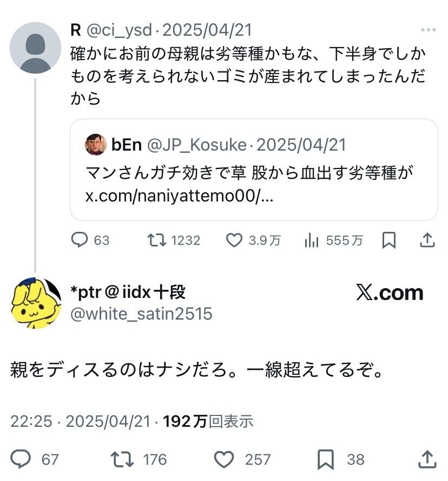Open the @ci_ysd profile handle
The width and height of the screenshot is (448, 481).
[x=119, y=30]
